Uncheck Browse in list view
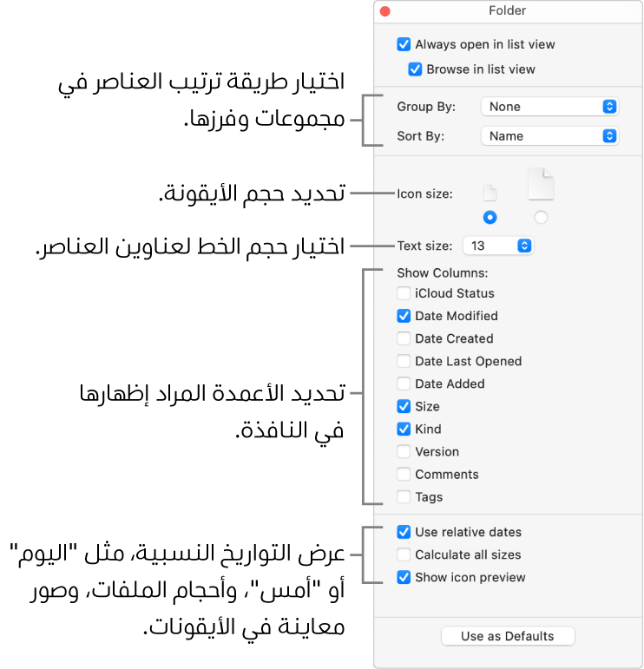The width and height of the screenshot is (644, 669). click(415, 69)
